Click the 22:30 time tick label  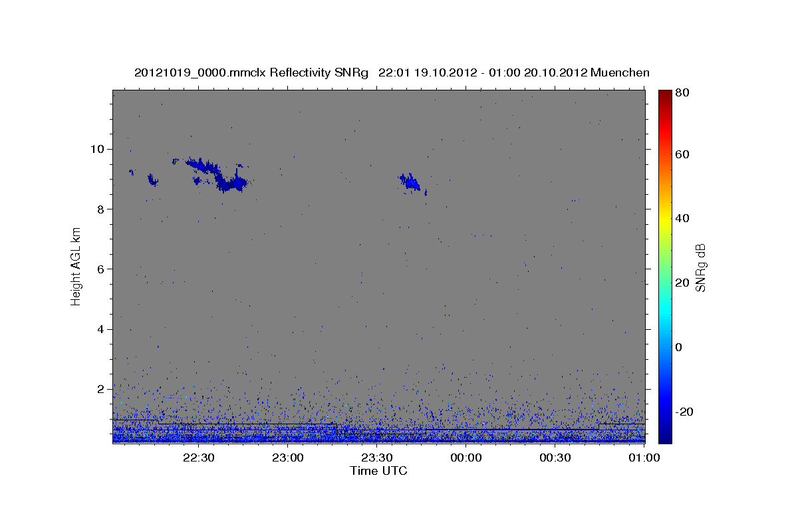point(199,458)
